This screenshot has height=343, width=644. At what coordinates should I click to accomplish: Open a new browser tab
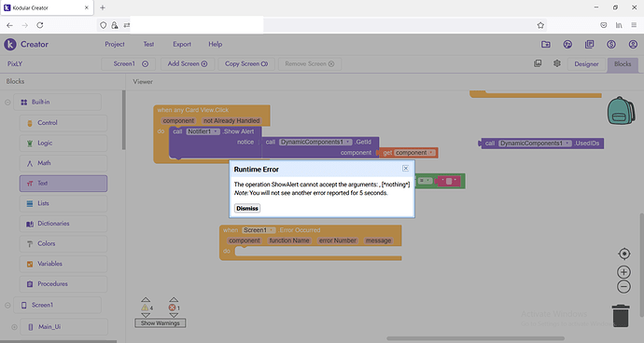103,7
